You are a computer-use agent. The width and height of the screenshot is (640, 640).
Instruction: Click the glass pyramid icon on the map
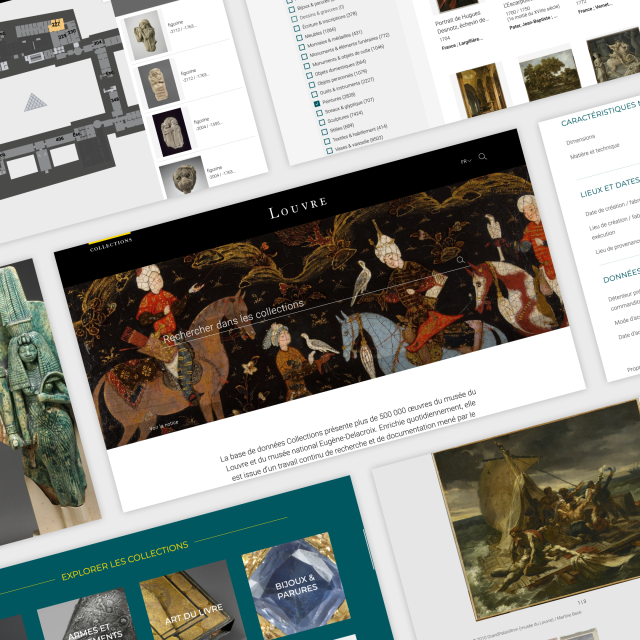point(35,102)
